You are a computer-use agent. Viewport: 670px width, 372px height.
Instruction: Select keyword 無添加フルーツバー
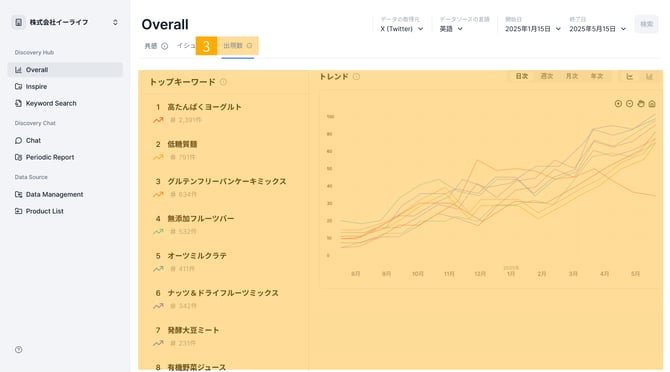[201, 218]
